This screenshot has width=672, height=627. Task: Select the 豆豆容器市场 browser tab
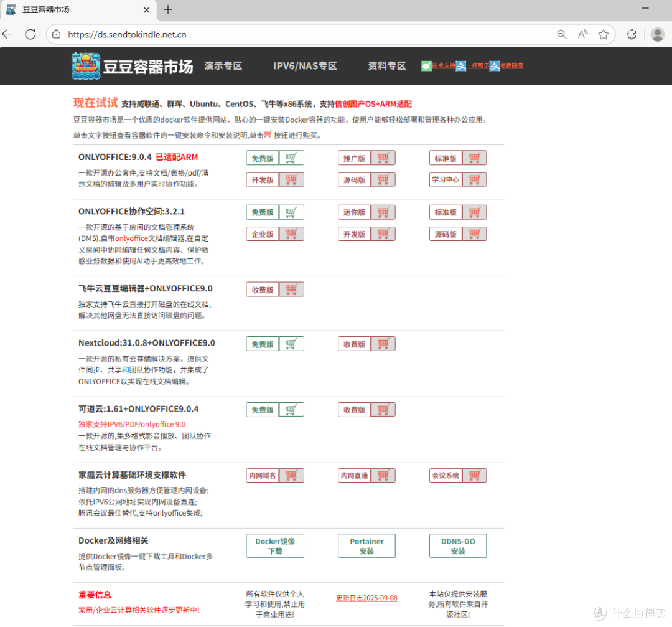pyautogui.click(x=78, y=10)
